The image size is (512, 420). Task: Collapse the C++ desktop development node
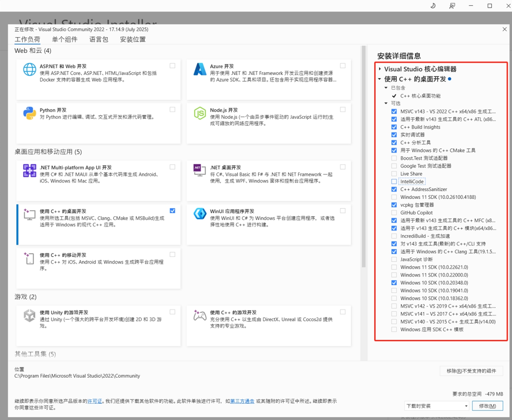tap(380, 79)
